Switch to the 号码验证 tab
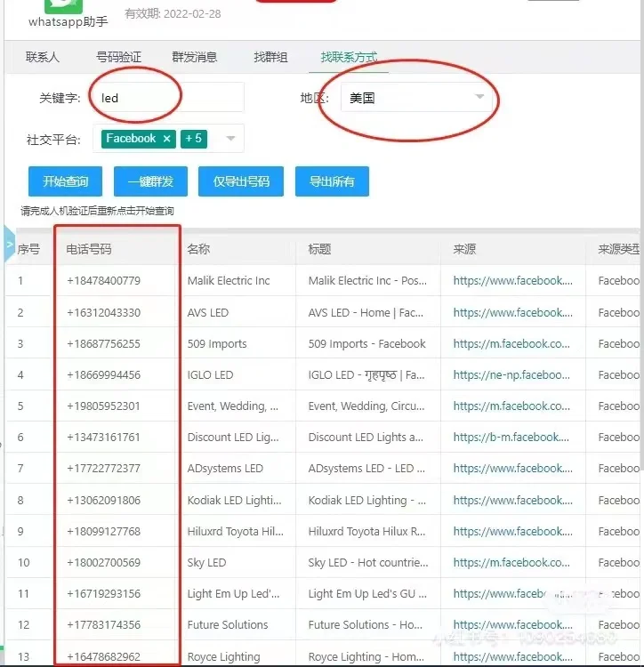Image resolution: width=644 pixels, height=667 pixels. click(118, 57)
